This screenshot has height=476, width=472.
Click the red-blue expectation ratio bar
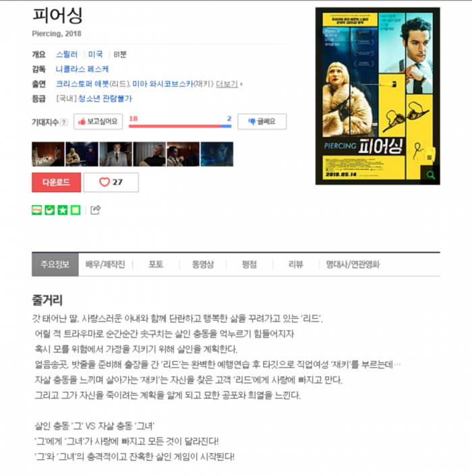(x=180, y=126)
